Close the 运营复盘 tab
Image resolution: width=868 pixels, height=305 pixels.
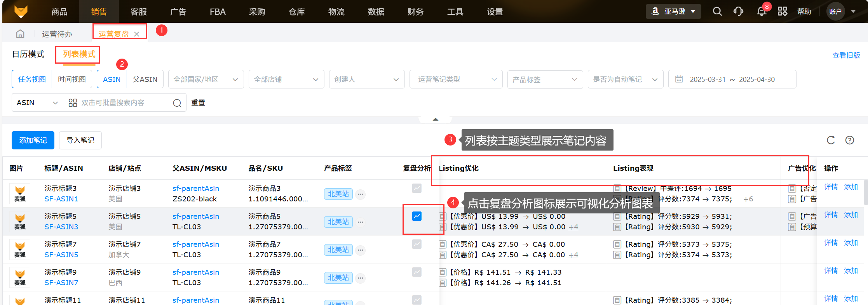pyautogui.click(x=136, y=34)
